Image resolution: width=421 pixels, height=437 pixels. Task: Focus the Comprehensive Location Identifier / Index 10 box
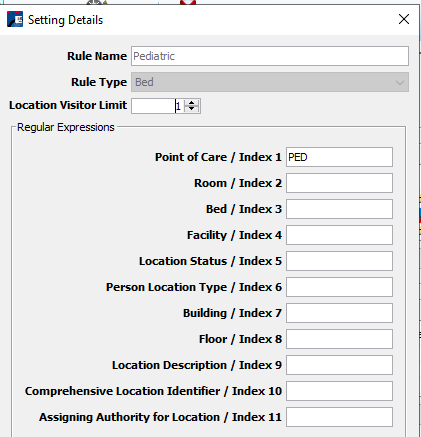coord(339,391)
